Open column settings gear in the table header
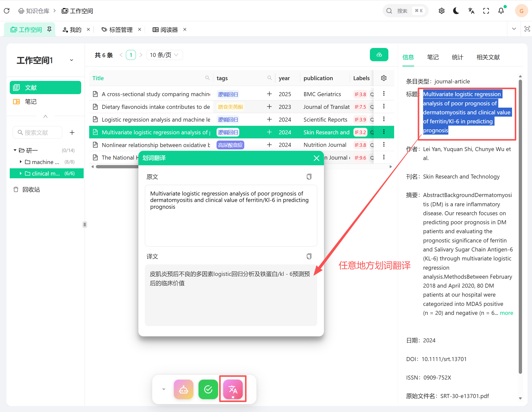This screenshot has width=532, height=412. point(384,78)
